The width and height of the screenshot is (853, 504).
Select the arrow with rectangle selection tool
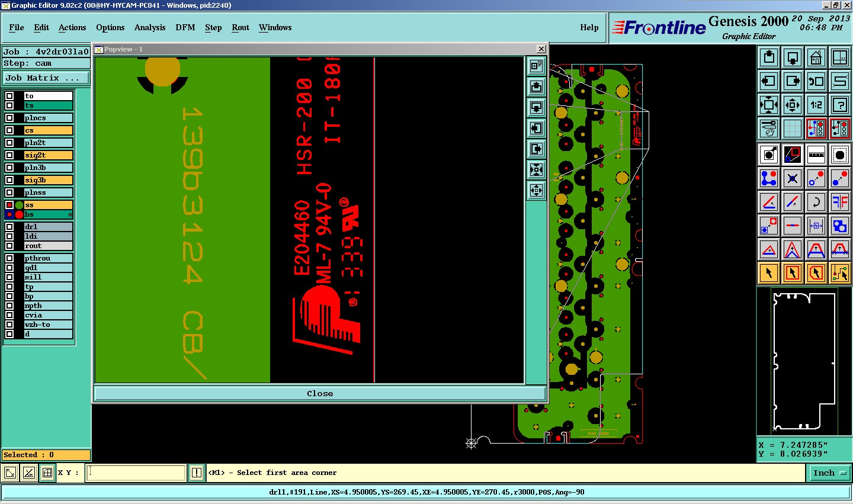click(x=793, y=273)
